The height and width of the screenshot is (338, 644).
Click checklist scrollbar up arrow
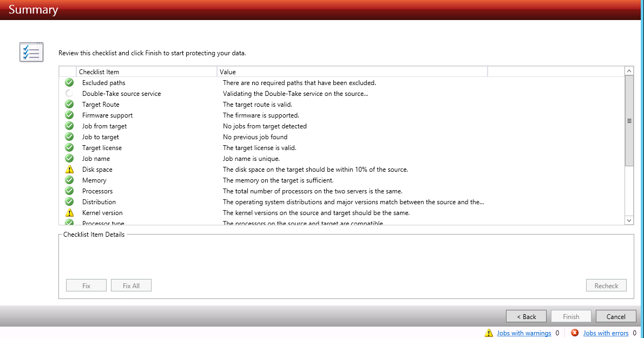[x=629, y=71]
